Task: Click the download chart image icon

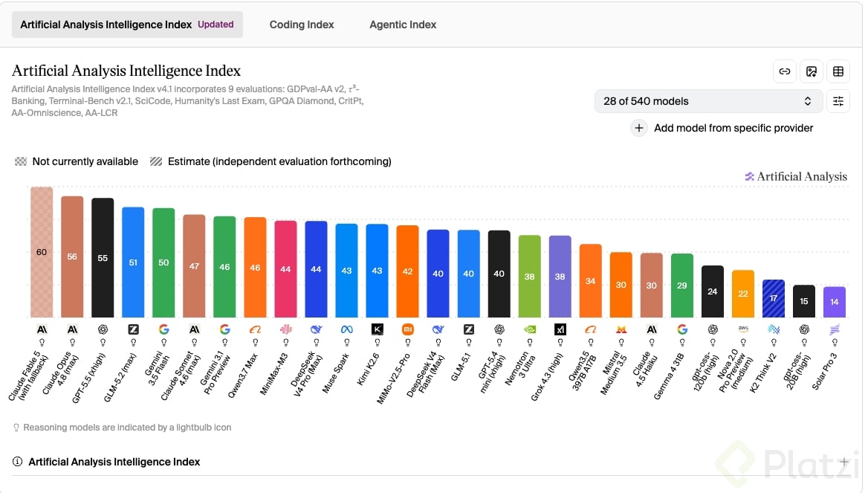Action: click(812, 71)
